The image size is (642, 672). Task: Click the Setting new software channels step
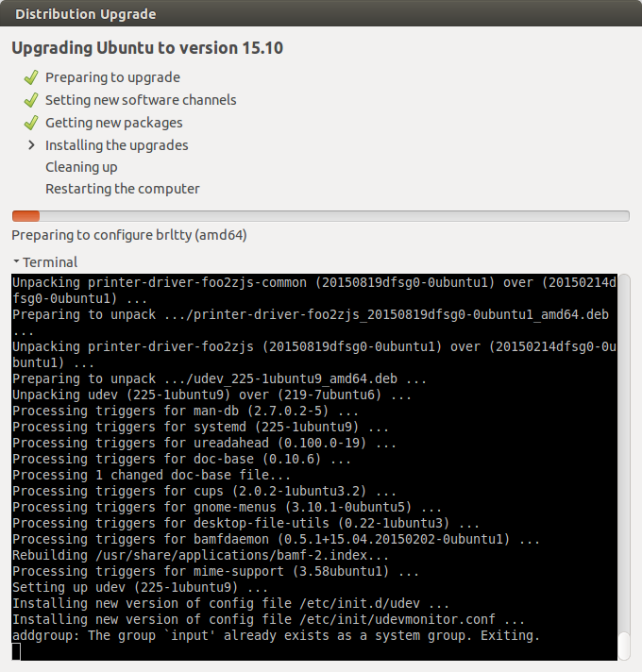141,100
